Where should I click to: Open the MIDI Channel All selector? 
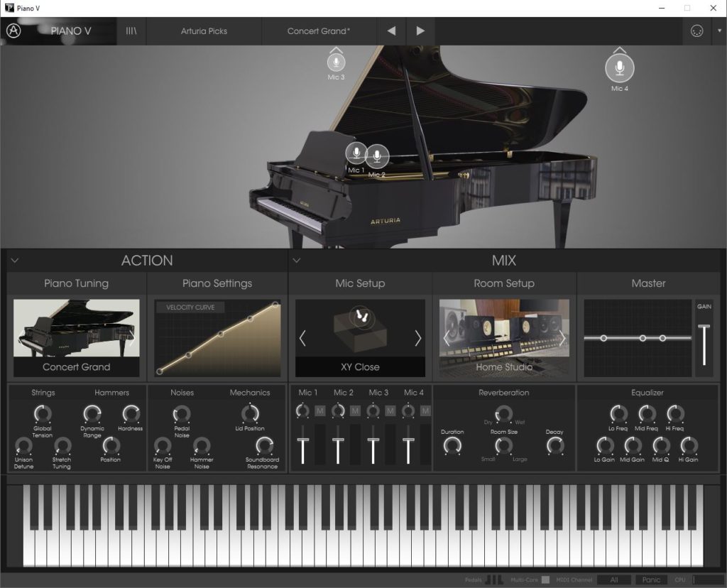coord(614,579)
